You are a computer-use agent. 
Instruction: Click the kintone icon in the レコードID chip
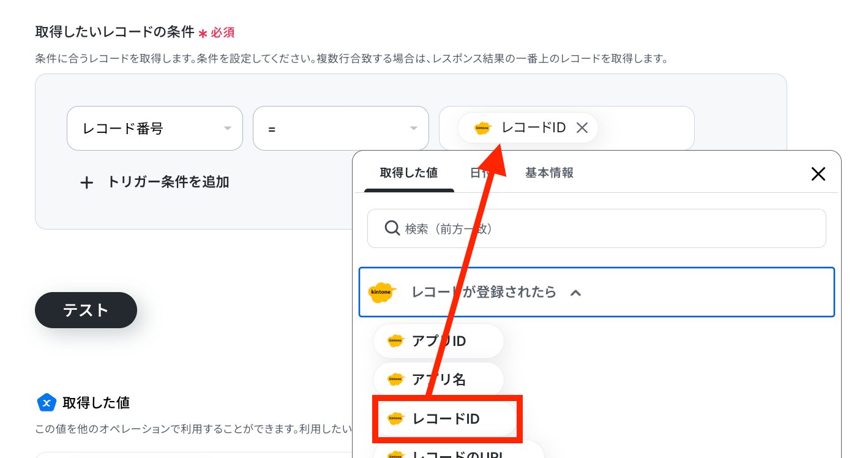[483, 128]
